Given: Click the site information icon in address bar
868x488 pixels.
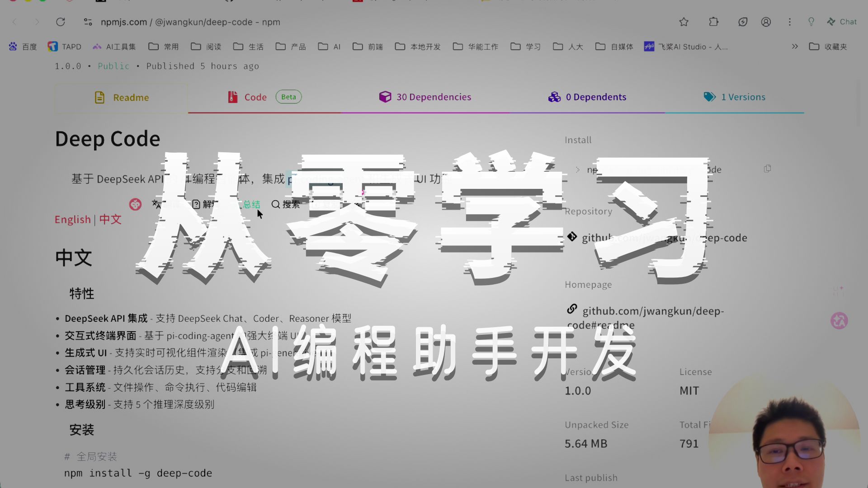Looking at the screenshot, I should click(x=88, y=22).
